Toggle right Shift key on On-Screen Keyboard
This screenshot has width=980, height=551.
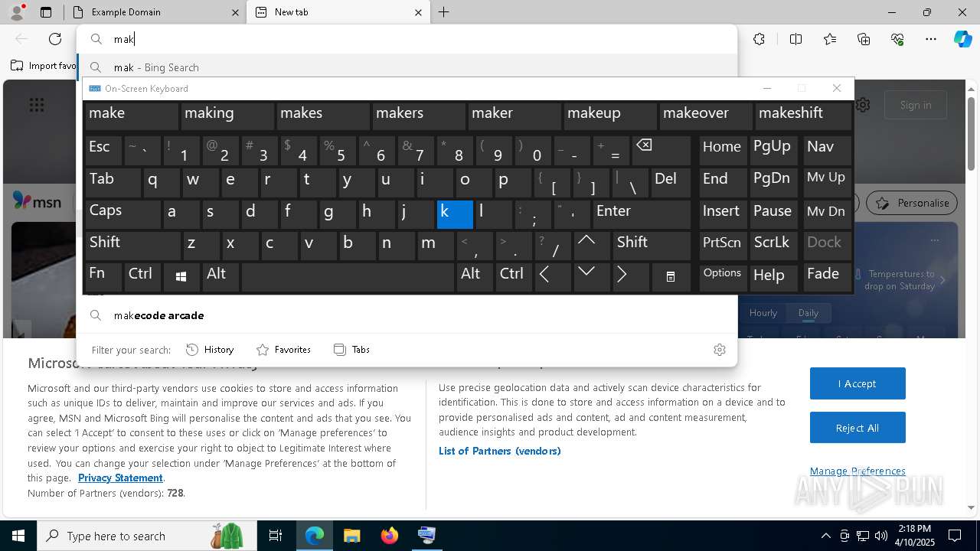pyautogui.click(x=652, y=245)
